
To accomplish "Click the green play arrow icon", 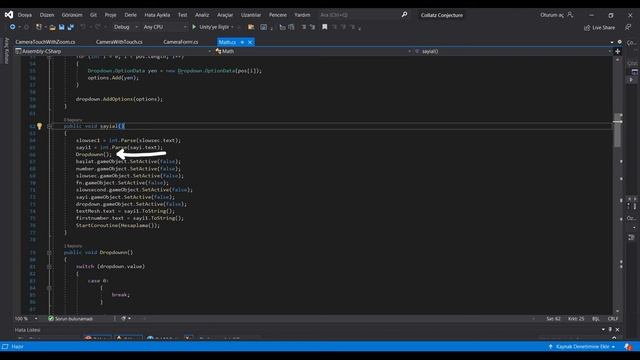I will tap(194, 27).
